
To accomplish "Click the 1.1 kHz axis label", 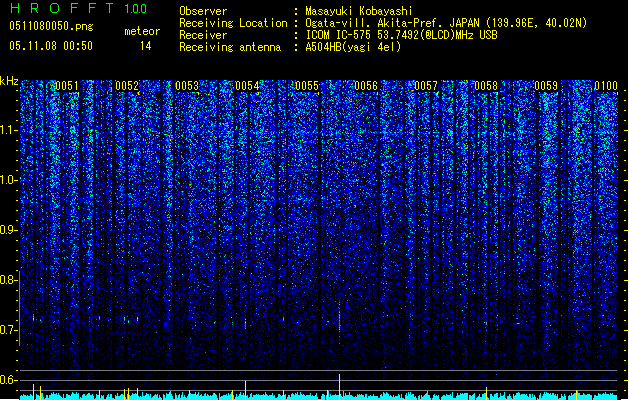I will (x=9, y=130).
